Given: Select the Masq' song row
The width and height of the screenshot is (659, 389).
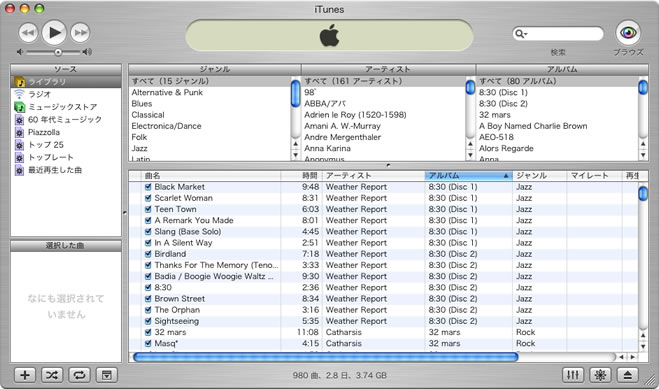Looking at the screenshot, I should [384, 343].
